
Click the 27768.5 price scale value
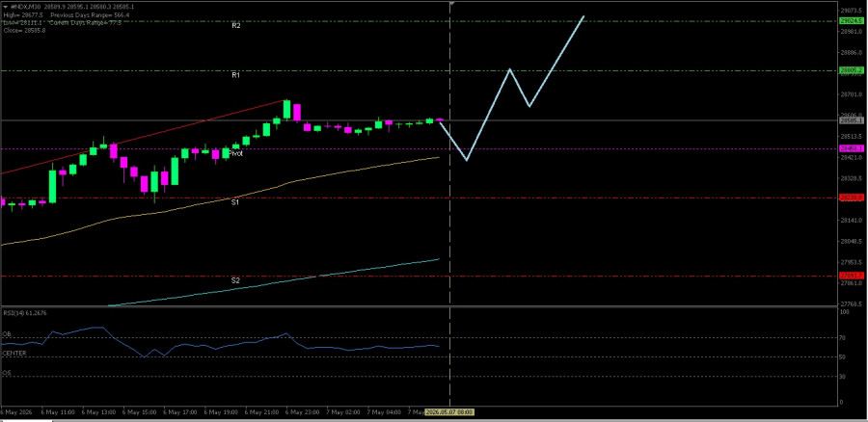pyautogui.click(x=852, y=304)
